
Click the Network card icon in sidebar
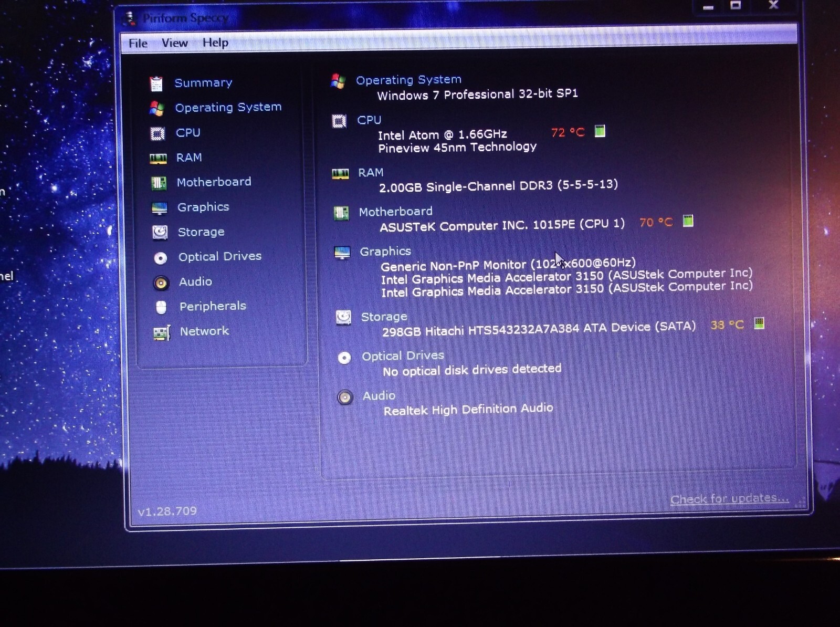pyautogui.click(x=162, y=332)
